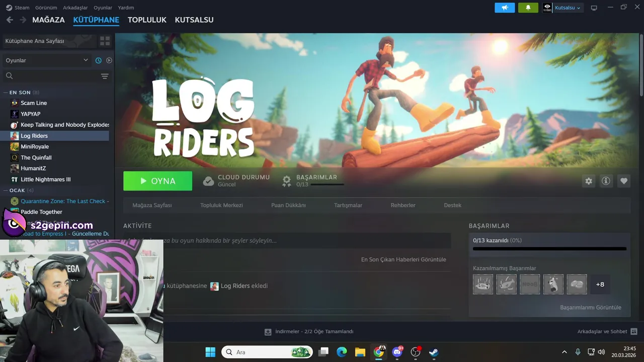Open Puan Dükkânı link
The width and height of the screenshot is (644, 362).
coord(288,205)
